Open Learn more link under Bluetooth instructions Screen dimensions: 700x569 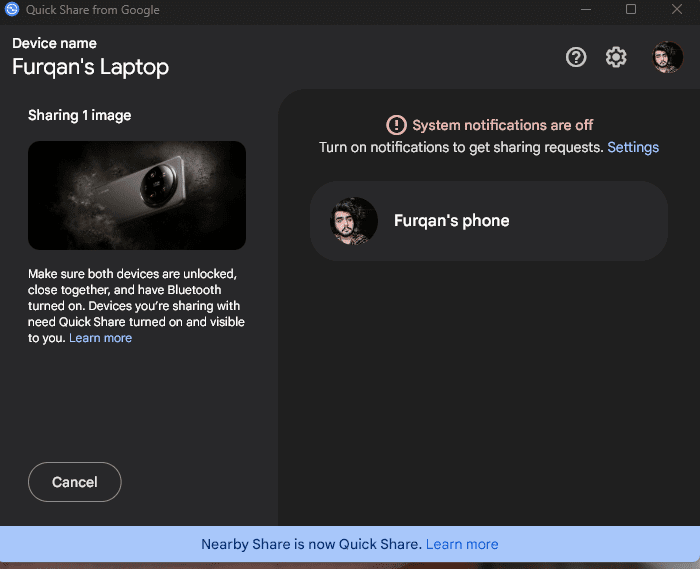[100, 338]
